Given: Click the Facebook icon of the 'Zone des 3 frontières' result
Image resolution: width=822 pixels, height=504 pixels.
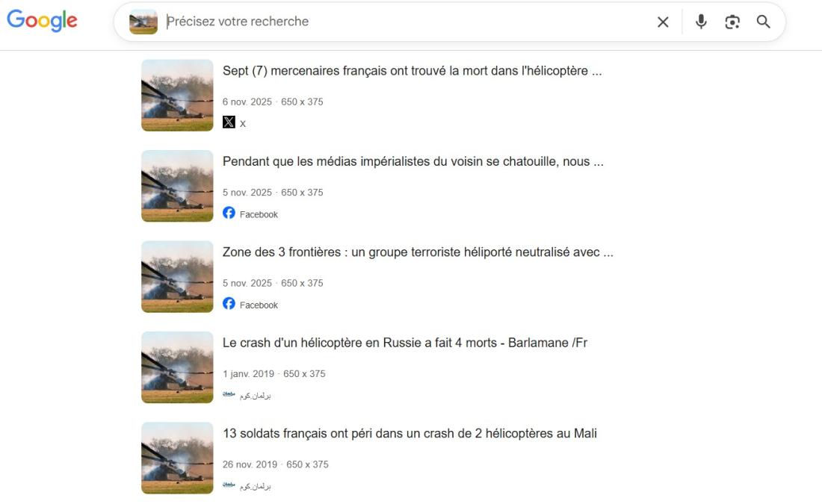Looking at the screenshot, I should [x=229, y=303].
